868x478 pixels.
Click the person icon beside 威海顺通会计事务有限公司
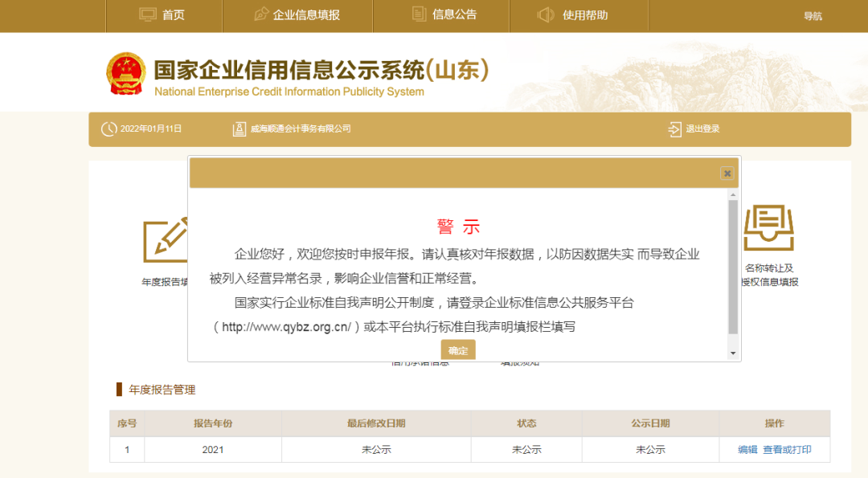pos(238,129)
